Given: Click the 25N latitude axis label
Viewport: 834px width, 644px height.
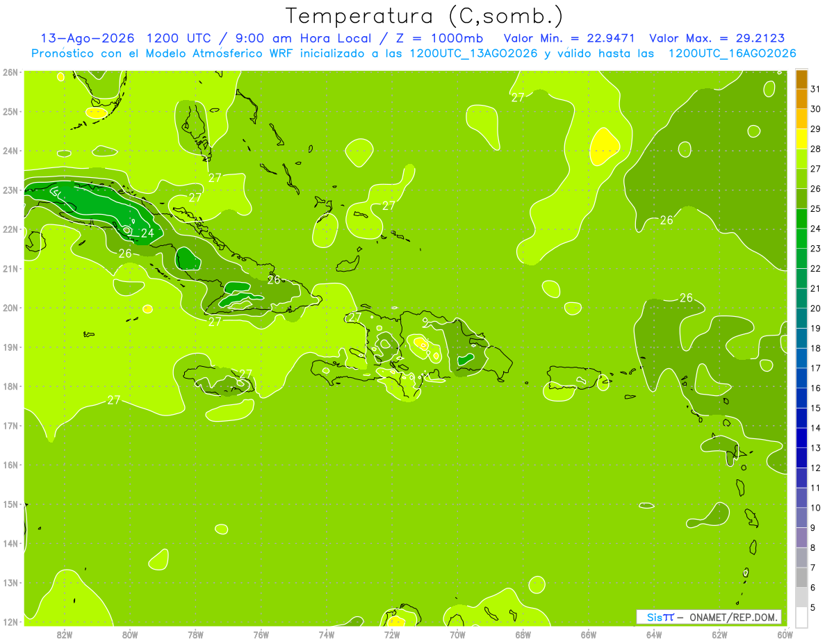Looking at the screenshot, I should 10,111.
